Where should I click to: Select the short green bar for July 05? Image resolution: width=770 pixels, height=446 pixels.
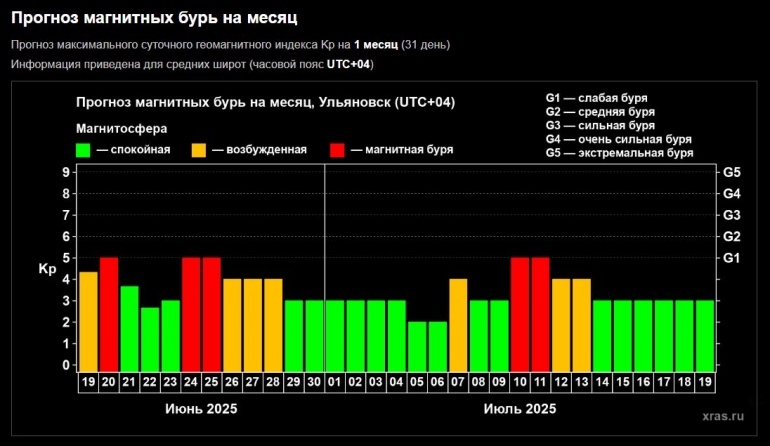[417, 345]
